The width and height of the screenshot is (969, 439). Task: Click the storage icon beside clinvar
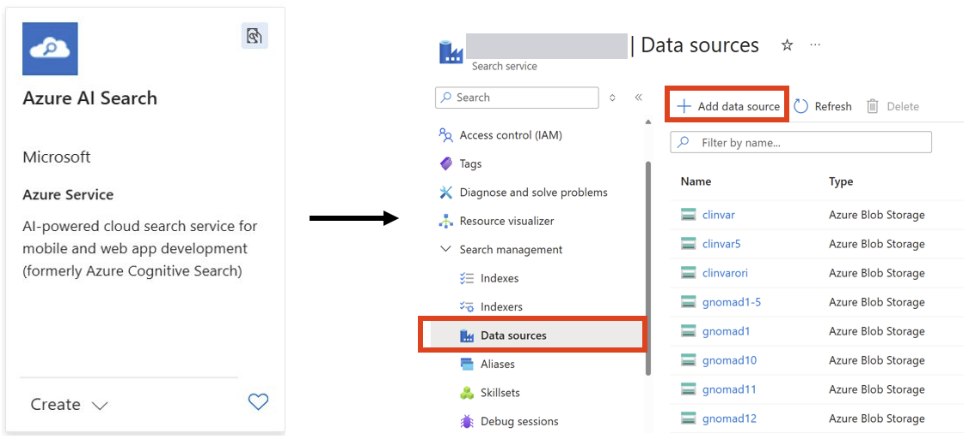[x=688, y=215]
